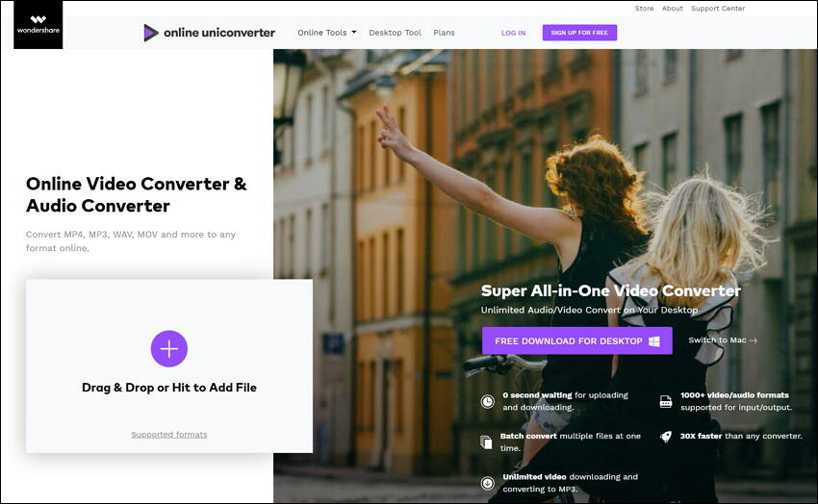
Task: Click the Online Video Converter & Audio Converter heading
Action: [x=136, y=194]
